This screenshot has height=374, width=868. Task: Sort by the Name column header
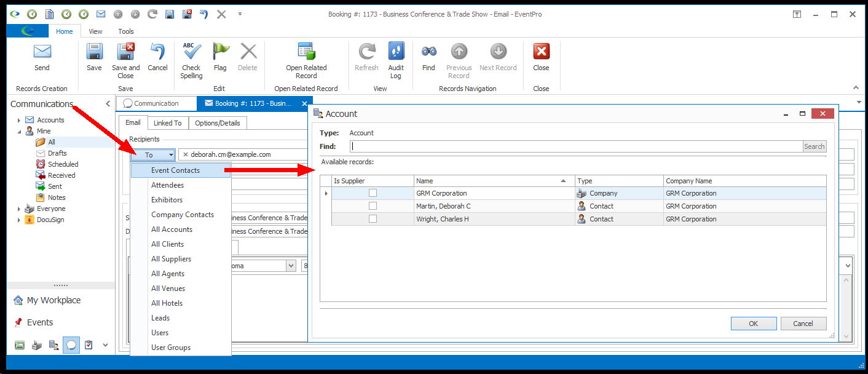click(x=494, y=181)
